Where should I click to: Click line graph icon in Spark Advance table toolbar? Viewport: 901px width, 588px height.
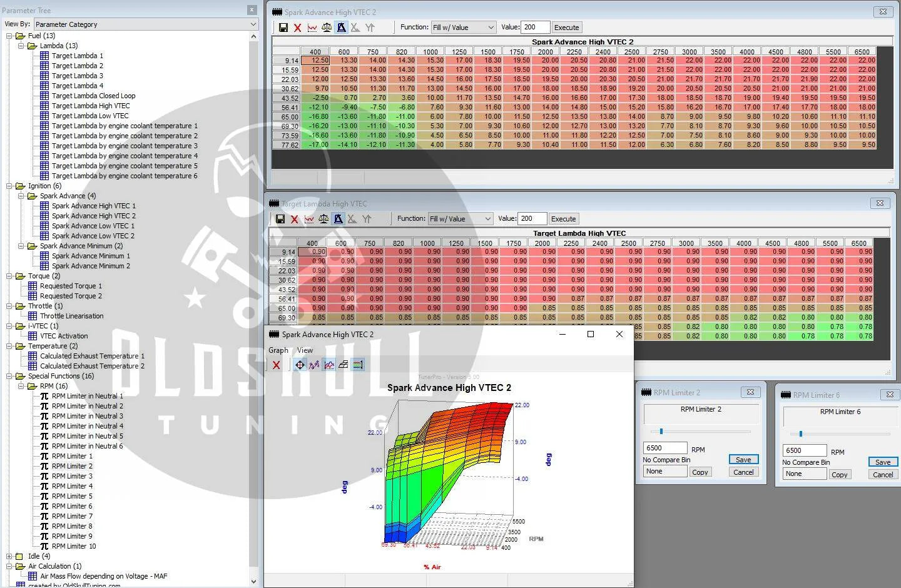(x=312, y=28)
